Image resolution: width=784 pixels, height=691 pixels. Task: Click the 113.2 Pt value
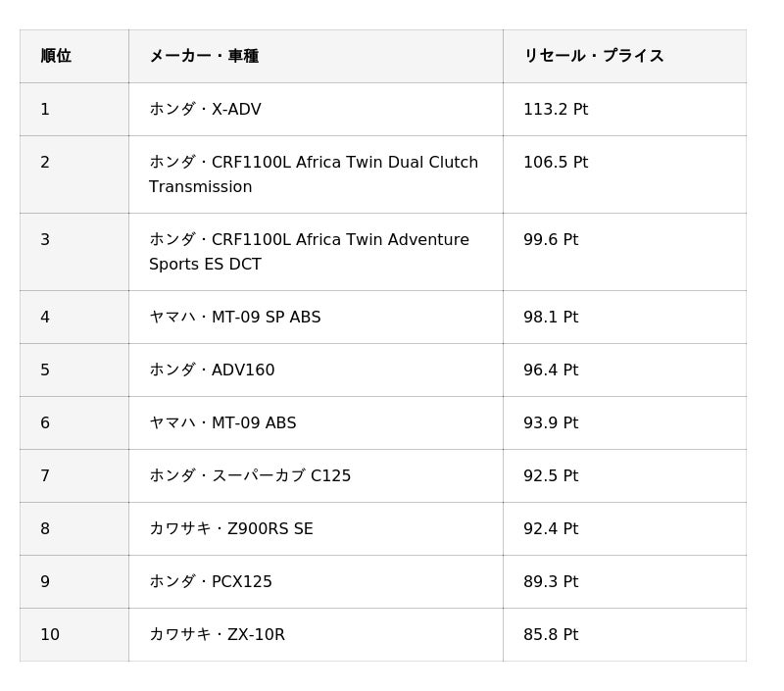click(555, 109)
